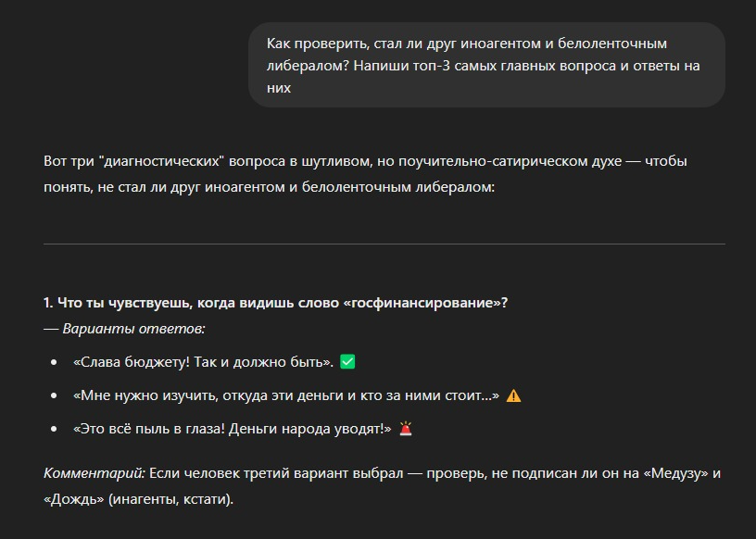The image size is (756, 539).
Task: Click the yellow warning triangle emoji
Action: (514, 395)
